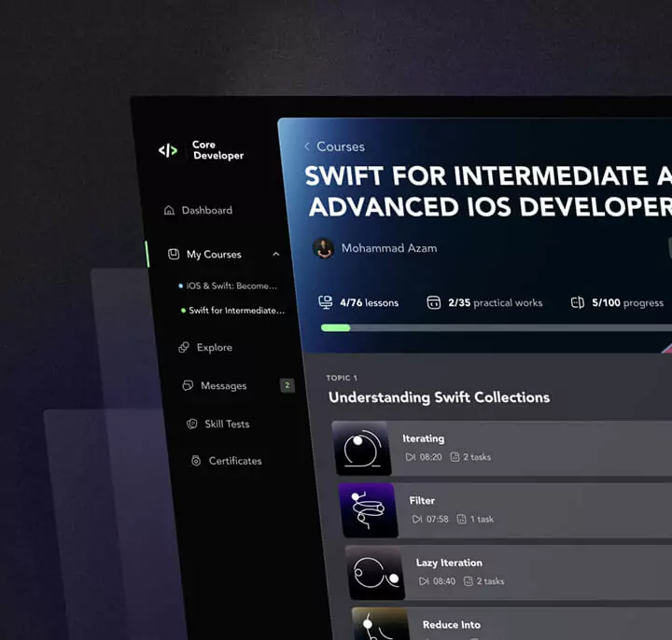Image resolution: width=672 pixels, height=640 pixels.
Task: Collapse the My Courses section chevron
Action: point(275,254)
